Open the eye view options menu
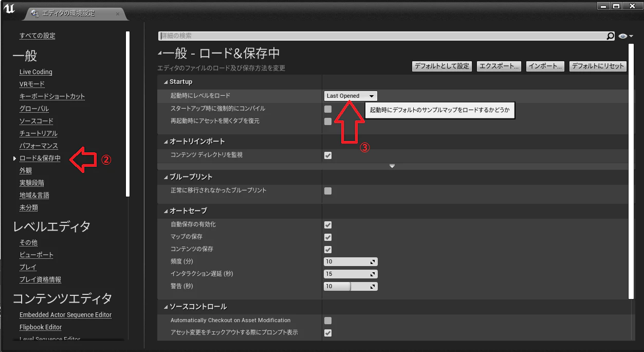The image size is (644, 352). pos(625,36)
